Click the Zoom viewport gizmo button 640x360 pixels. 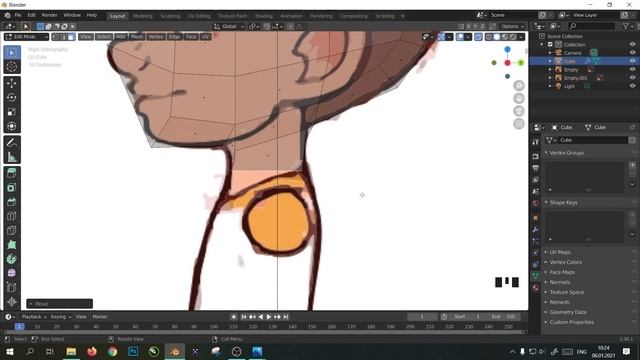click(519, 85)
